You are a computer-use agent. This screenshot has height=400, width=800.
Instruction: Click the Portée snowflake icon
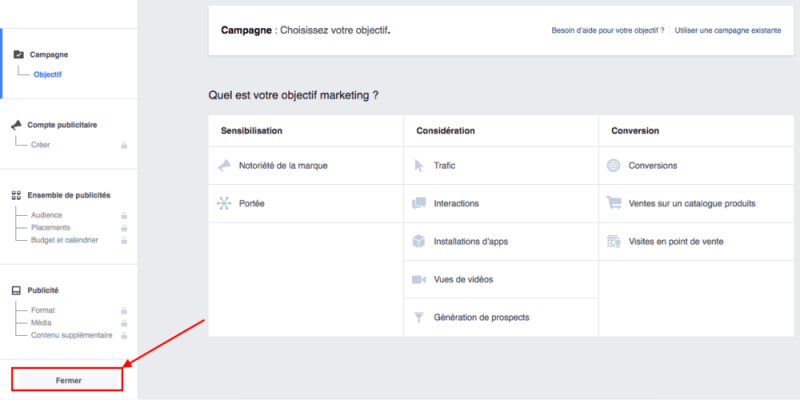(224, 204)
